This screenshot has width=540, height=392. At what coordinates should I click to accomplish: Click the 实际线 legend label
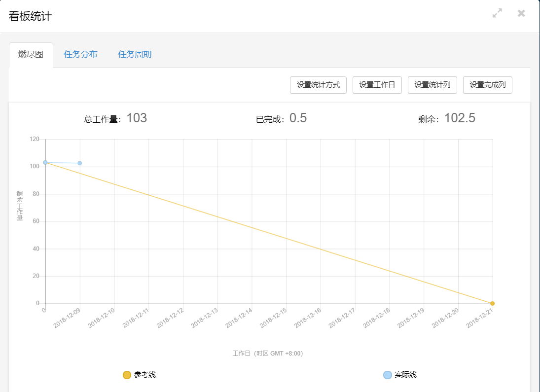coord(406,375)
